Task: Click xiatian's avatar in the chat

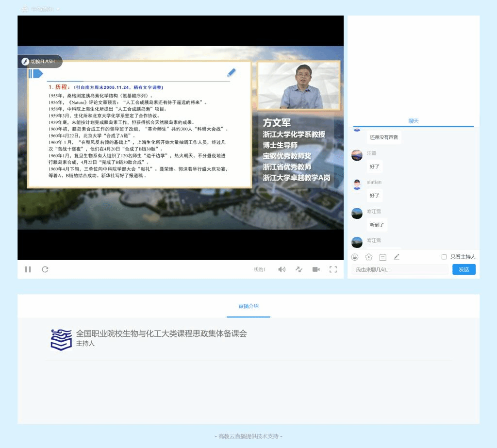Action: 357,184
